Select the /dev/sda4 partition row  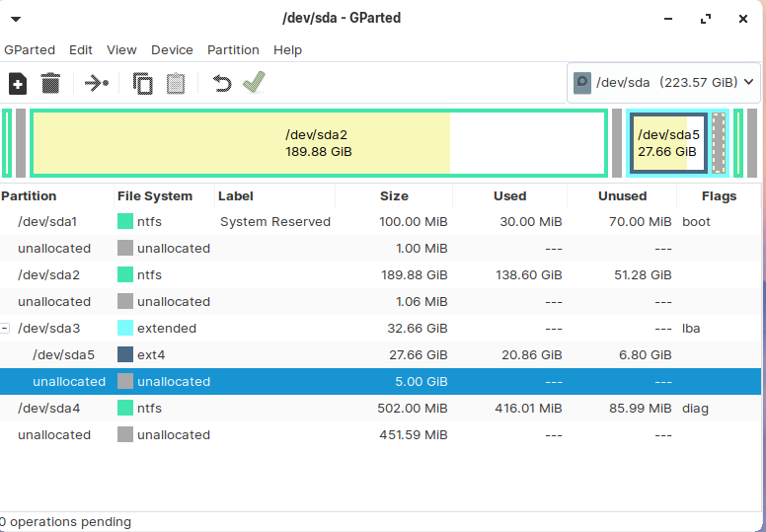[x=380, y=408]
